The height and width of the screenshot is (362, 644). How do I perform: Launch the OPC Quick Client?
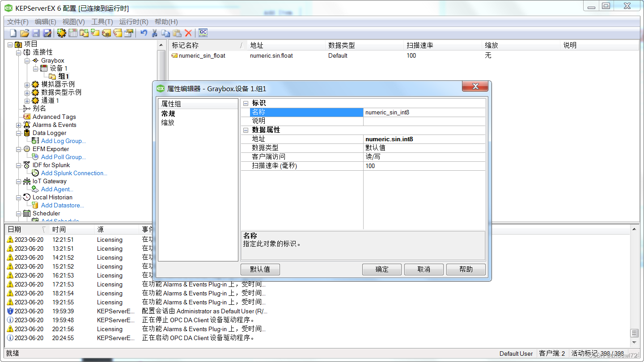tap(203, 33)
